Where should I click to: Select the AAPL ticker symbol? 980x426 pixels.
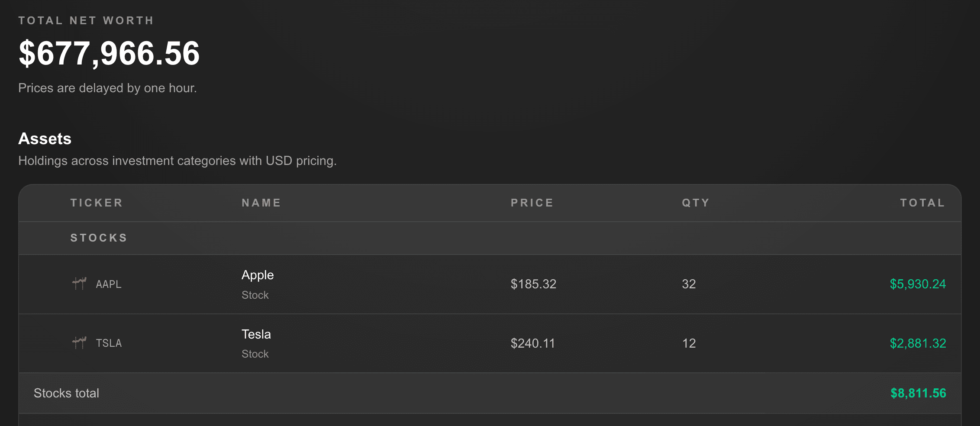pos(109,284)
